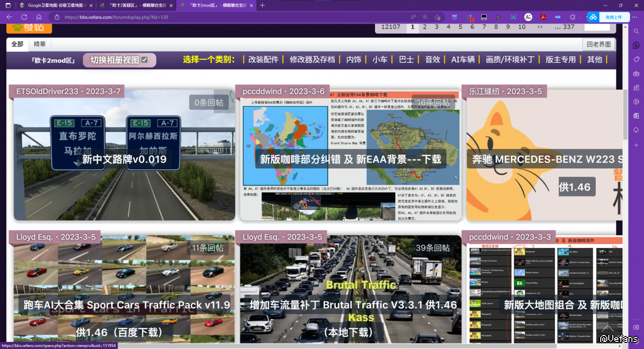Open the zoom magnifier icon in address bar
This screenshot has height=349, width=644.
tap(425, 17)
